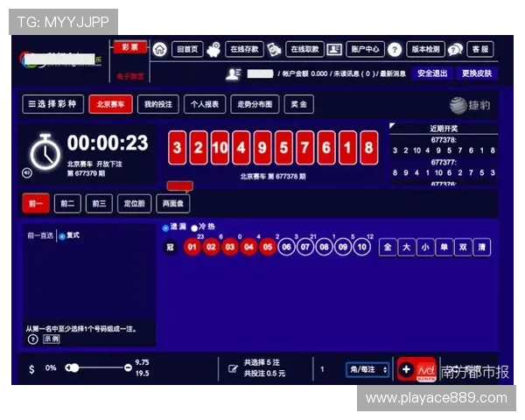
Task: Click the piggy bank deposit icon
Action: tap(213, 50)
